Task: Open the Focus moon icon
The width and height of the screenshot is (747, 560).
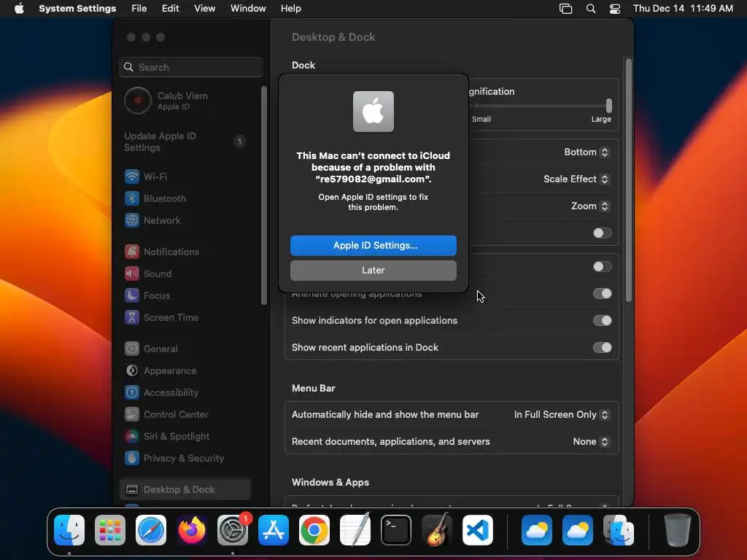Action: [x=132, y=295]
